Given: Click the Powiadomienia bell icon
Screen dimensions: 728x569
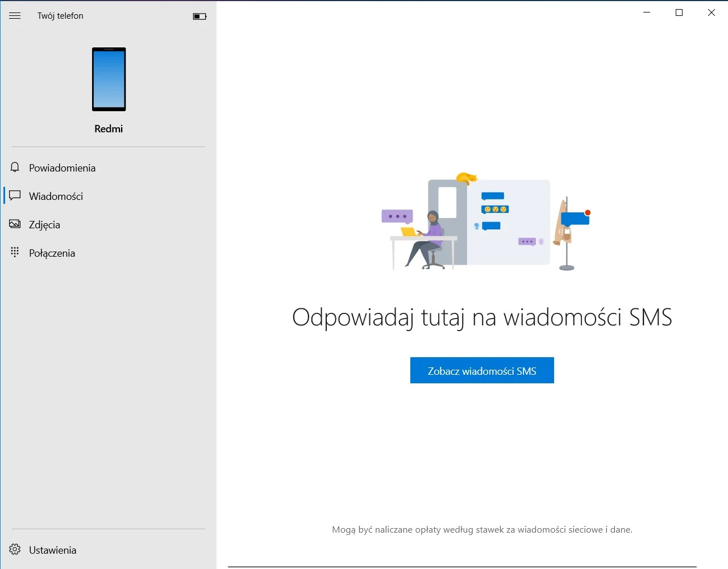Looking at the screenshot, I should pos(15,168).
